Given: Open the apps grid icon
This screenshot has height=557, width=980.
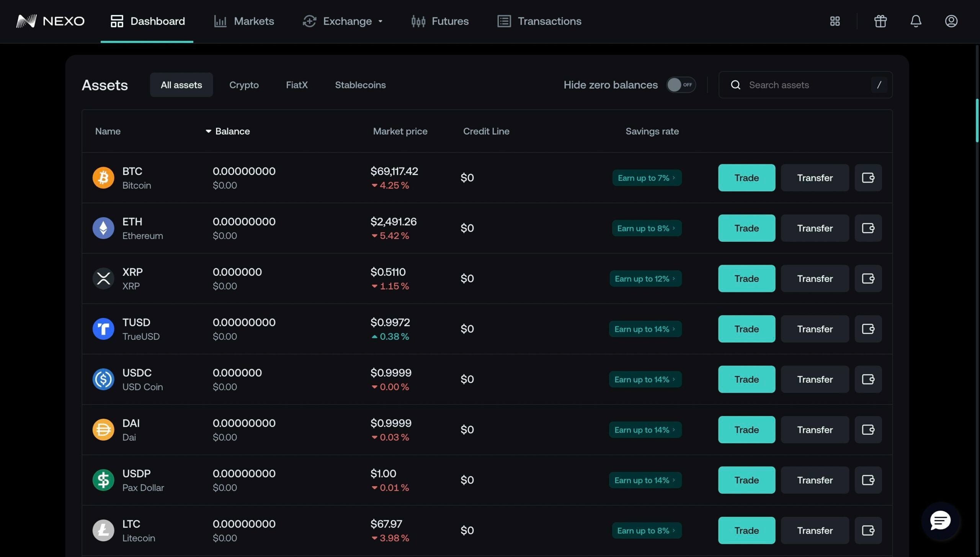Looking at the screenshot, I should pyautogui.click(x=835, y=21).
